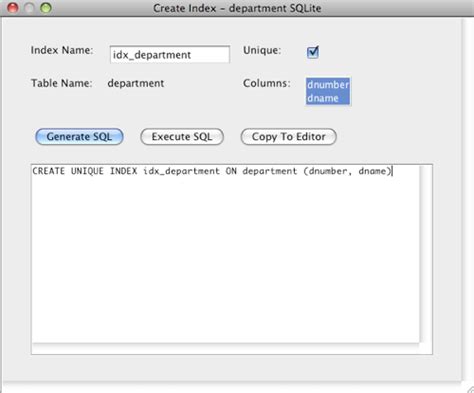Click the Table Name label
The image size is (474, 393).
[62, 83]
